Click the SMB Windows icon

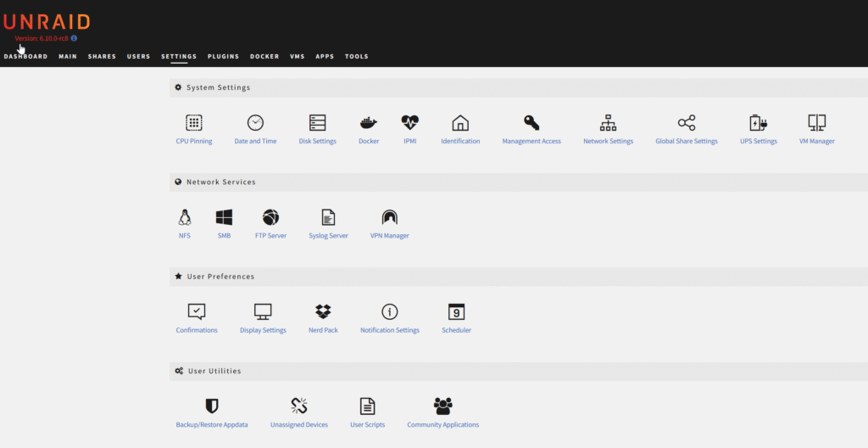coord(224,217)
